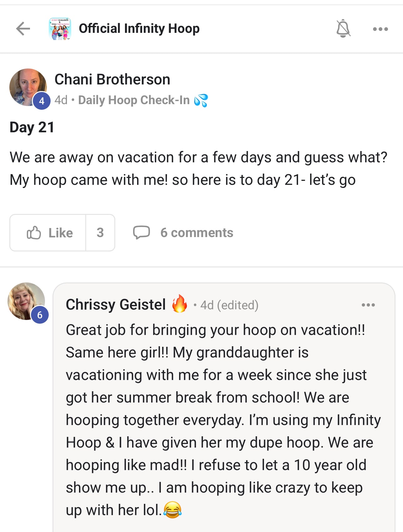Open Chani Brotherson's profile name link

tap(112, 79)
